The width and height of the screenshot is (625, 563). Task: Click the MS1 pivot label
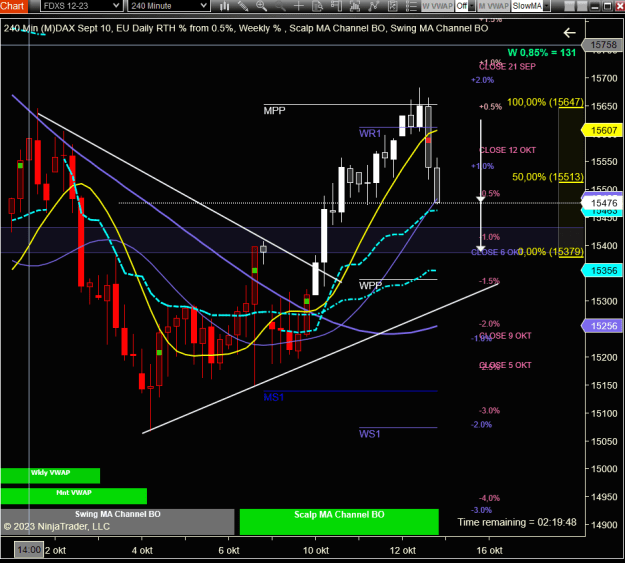pyautogui.click(x=274, y=397)
